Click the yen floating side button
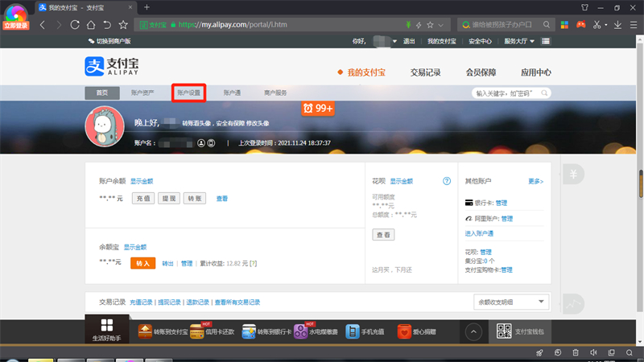The width and height of the screenshot is (644, 362). pyautogui.click(x=573, y=174)
